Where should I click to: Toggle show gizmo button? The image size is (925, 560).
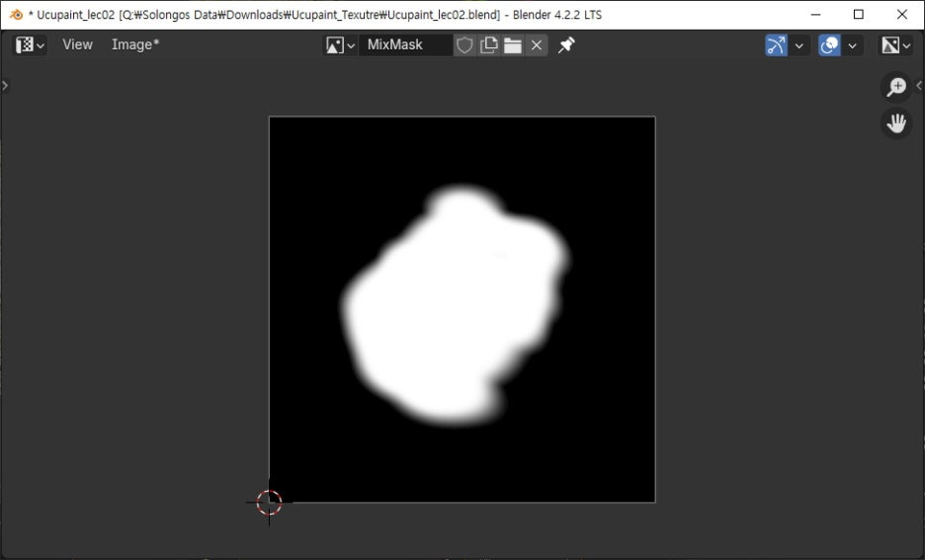click(x=777, y=45)
